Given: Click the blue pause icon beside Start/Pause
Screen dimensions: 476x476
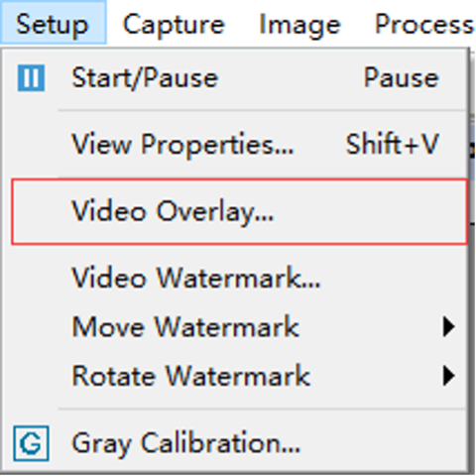Looking at the screenshot, I should coord(31,78).
